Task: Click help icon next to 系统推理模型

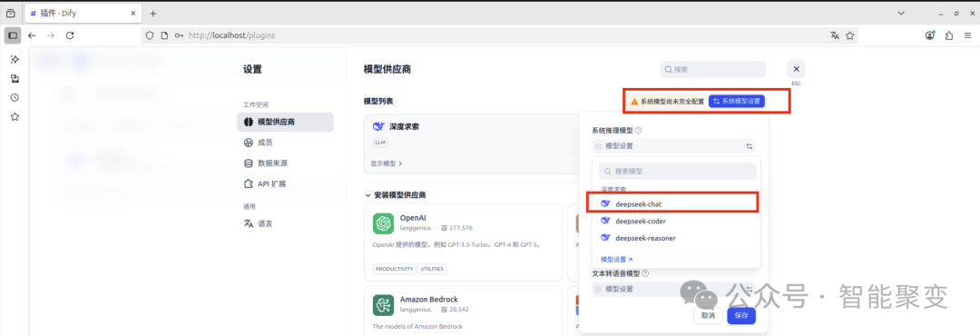Action: 639,131
